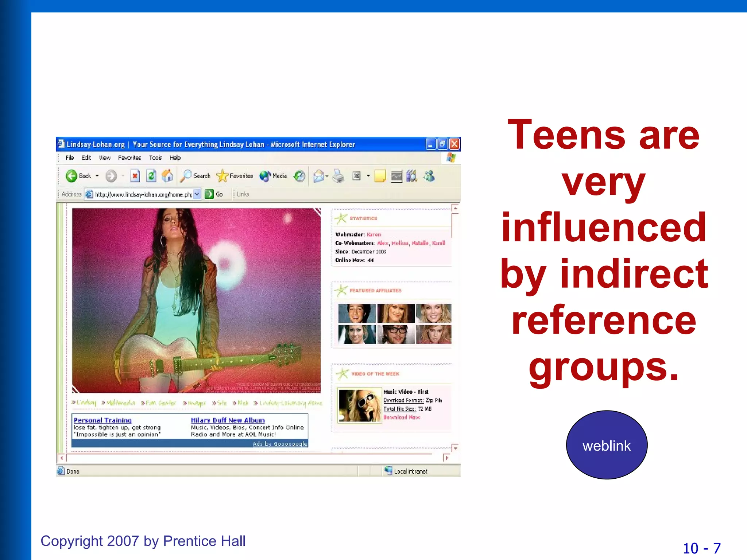Print the page with the printer icon
Image resolution: width=747 pixels, height=560 pixels.
pos(338,176)
